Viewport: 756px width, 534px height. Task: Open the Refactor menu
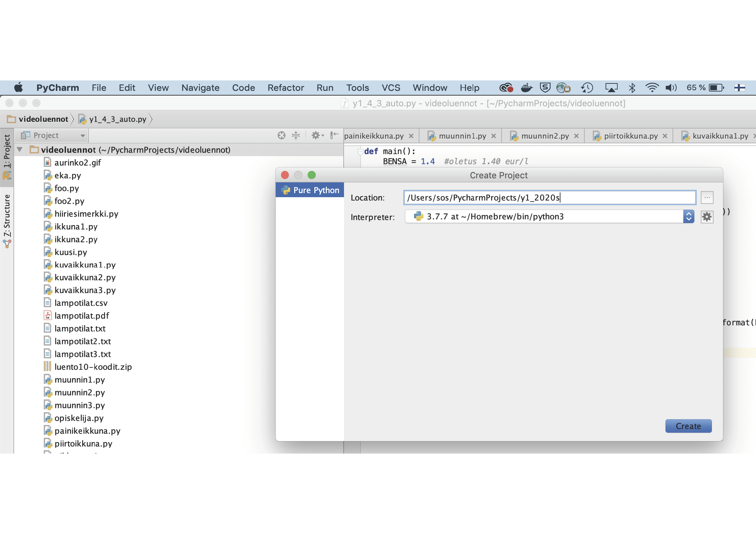(x=285, y=88)
